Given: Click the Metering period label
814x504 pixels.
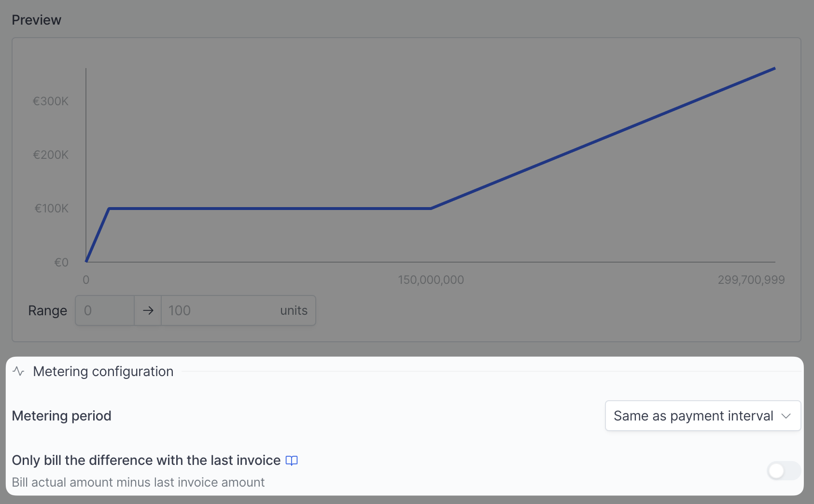Looking at the screenshot, I should click(x=61, y=416).
